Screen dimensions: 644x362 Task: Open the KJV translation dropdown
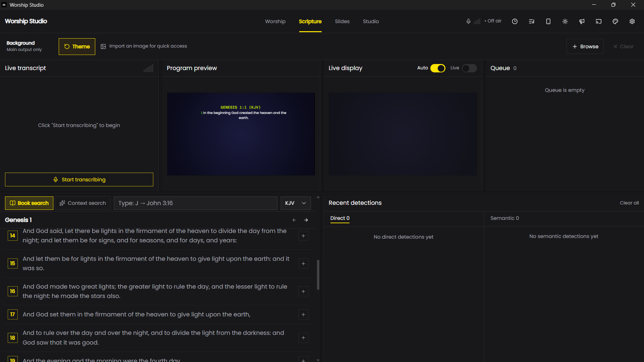coord(296,203)
